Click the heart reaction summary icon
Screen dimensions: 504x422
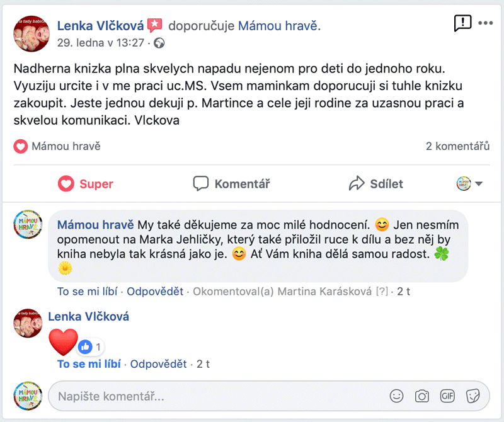coord(20,146)
